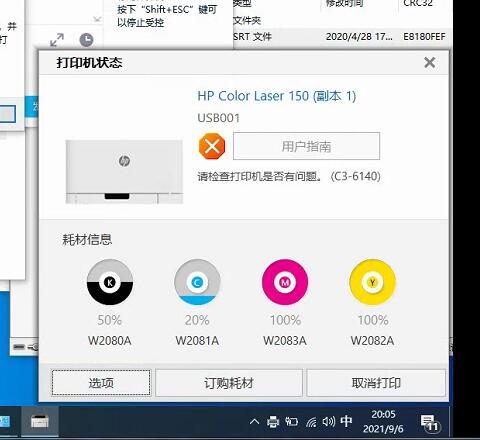Click the orange error status icon

pyautogui.click(x=212, y=146)
